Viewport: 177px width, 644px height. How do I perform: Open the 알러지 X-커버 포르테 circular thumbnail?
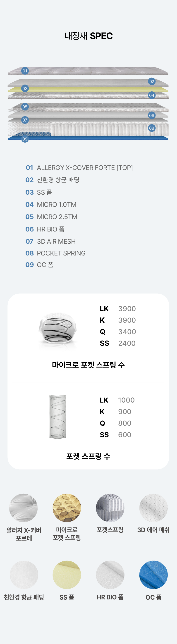(x=24, y=508)
